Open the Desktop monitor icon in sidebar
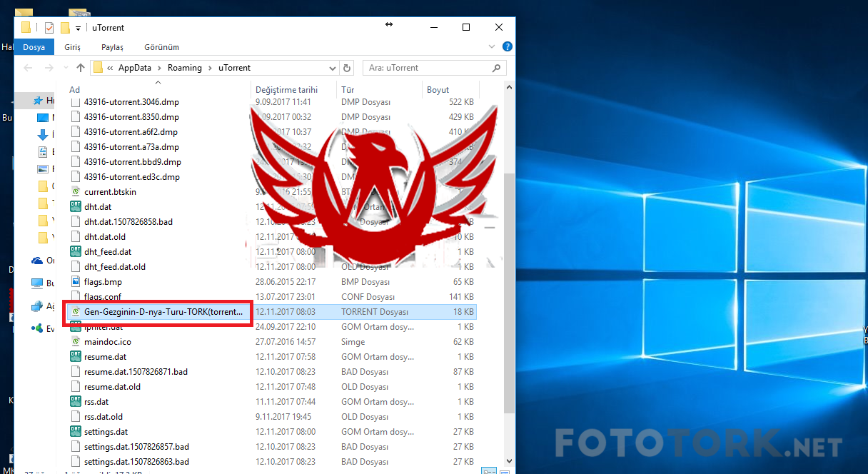868x474 pixels. (42, 117)
